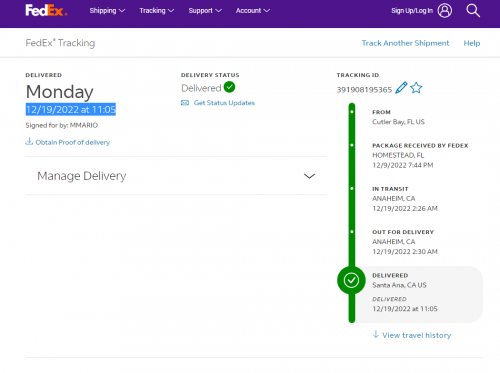Click Get Status Updates link
The image size is (500, 373).
tap(224, 103)
